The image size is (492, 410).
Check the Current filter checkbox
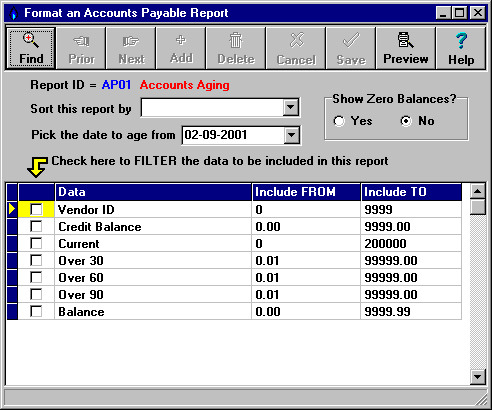point(36,243)
